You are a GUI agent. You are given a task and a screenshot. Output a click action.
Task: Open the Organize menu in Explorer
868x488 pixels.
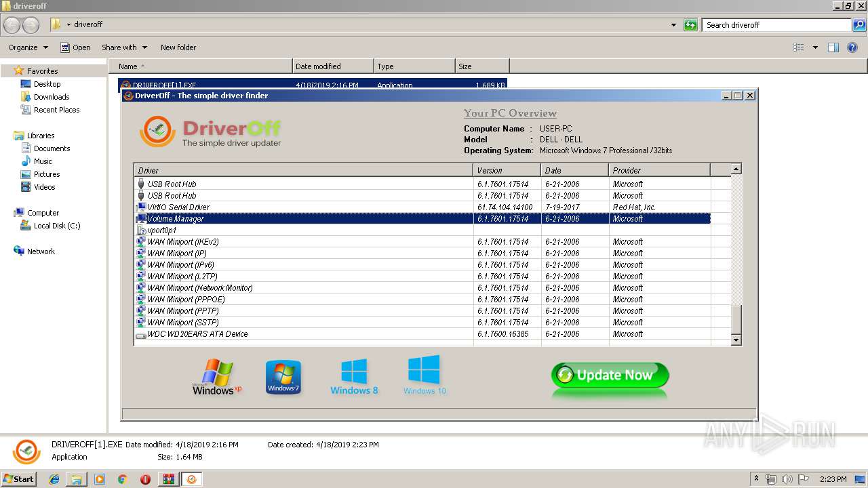coord(28,47)
